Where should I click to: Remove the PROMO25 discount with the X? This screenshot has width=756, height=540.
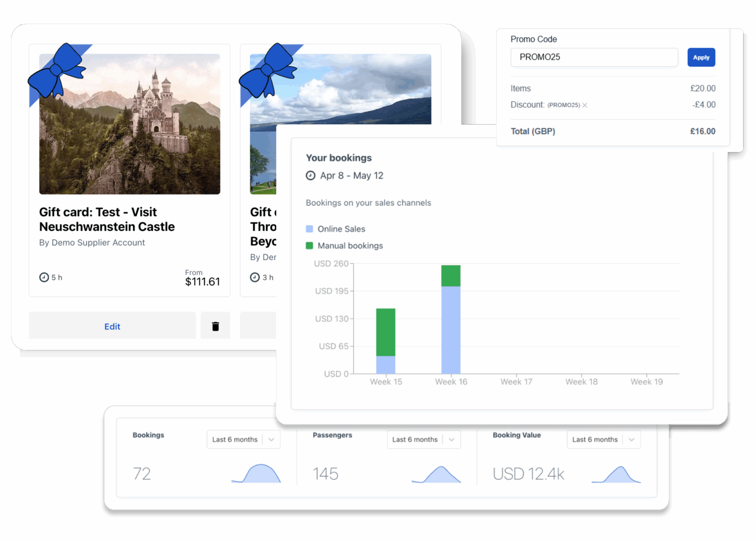coord(585,105)
